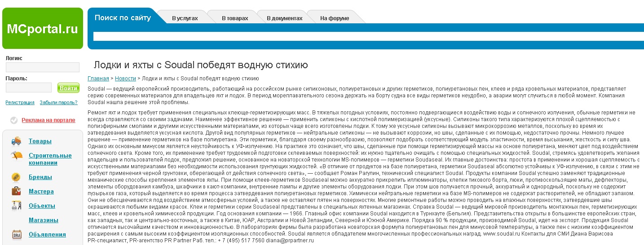Click the checkmark icon beside Реклама на портале

coord(14,120)
